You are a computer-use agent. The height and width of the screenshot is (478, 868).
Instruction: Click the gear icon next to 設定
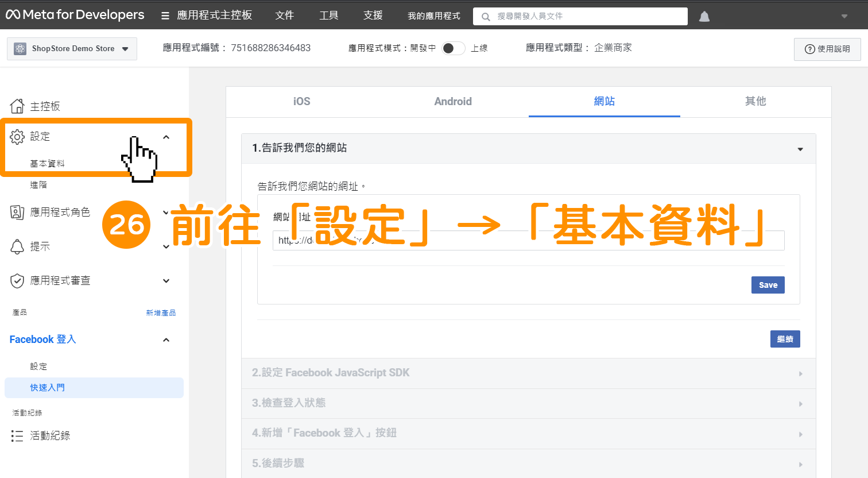click(x=17, y=137)
